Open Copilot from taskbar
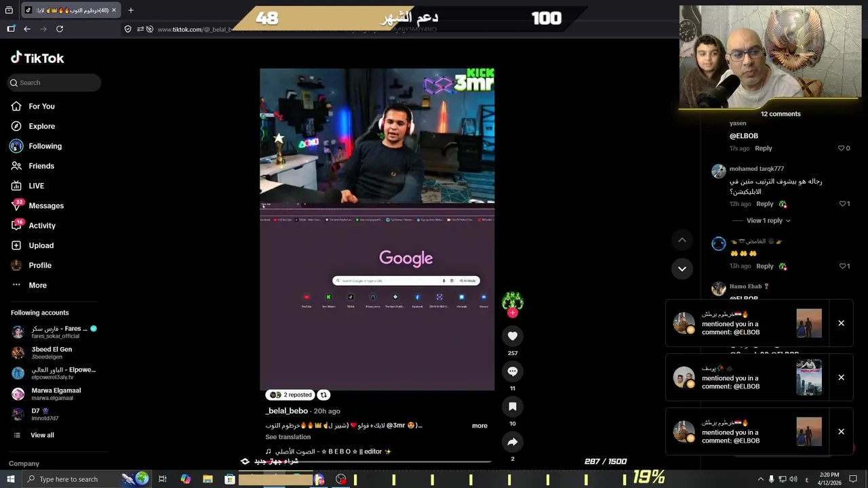 coord(185,479)
